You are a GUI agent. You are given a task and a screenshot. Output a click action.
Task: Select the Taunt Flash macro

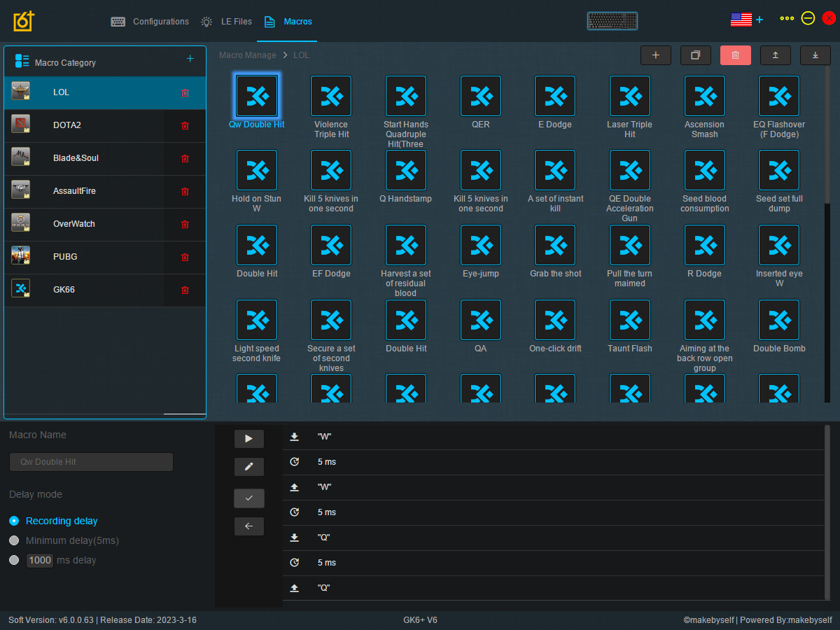tap(630, 320)
